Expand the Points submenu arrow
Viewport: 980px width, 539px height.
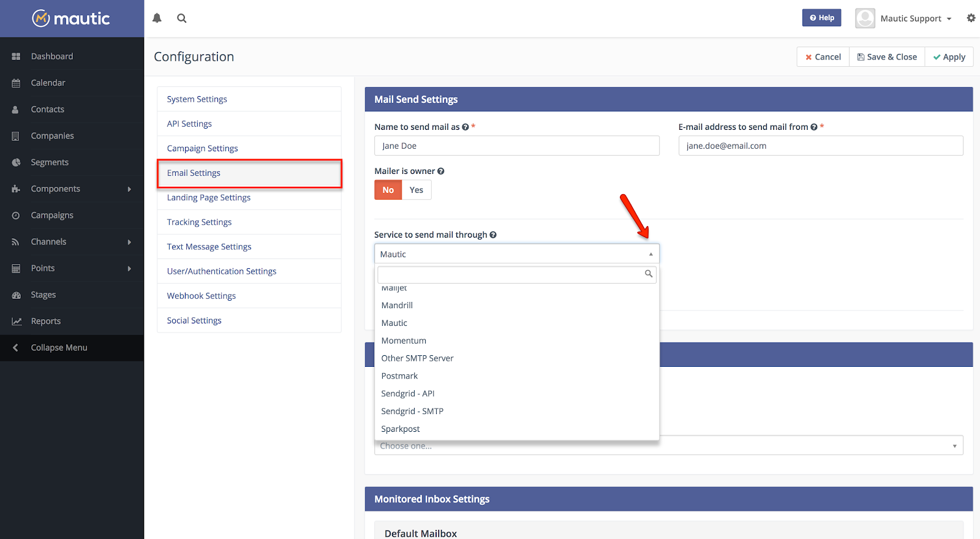coord(129,268)
